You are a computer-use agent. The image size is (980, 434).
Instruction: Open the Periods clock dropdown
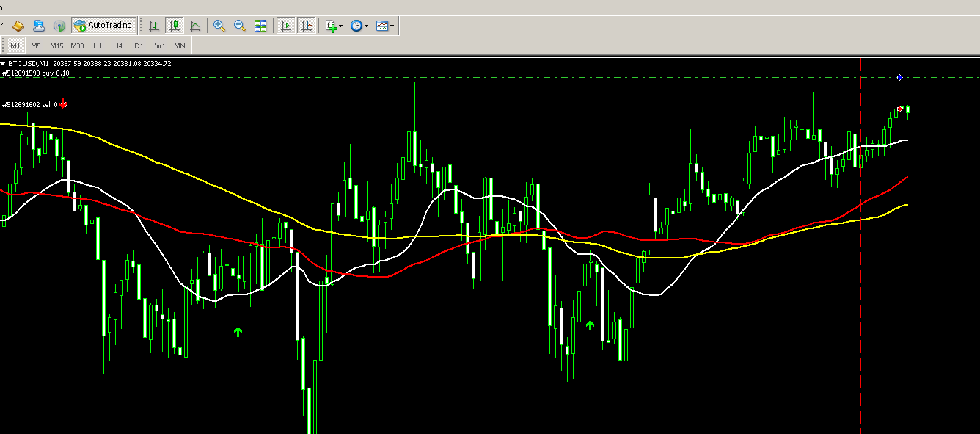click(x=359, y=26)
